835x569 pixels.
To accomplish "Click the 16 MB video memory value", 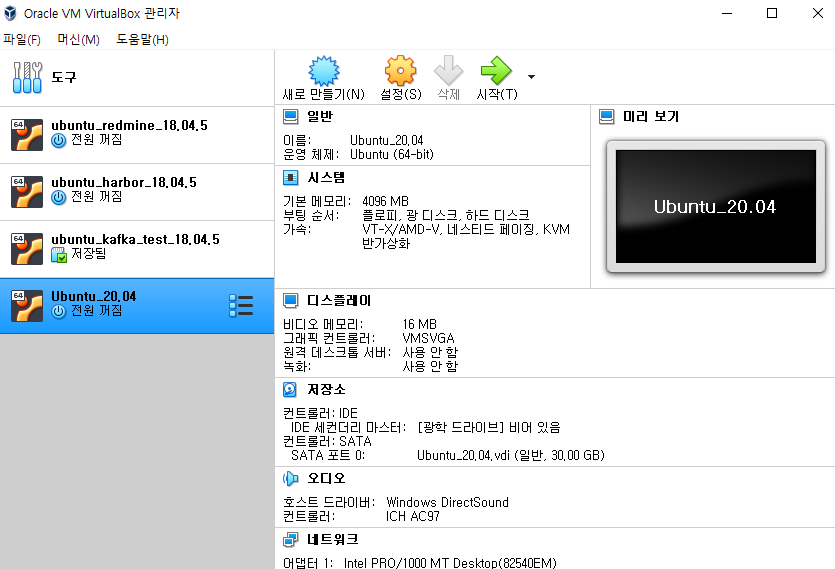I will pos(420,324).
